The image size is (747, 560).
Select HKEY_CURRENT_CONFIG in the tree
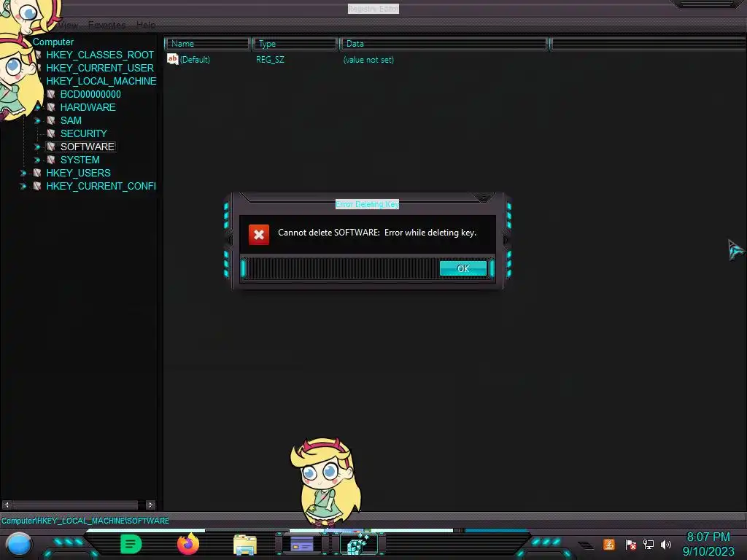pos(101,186)
